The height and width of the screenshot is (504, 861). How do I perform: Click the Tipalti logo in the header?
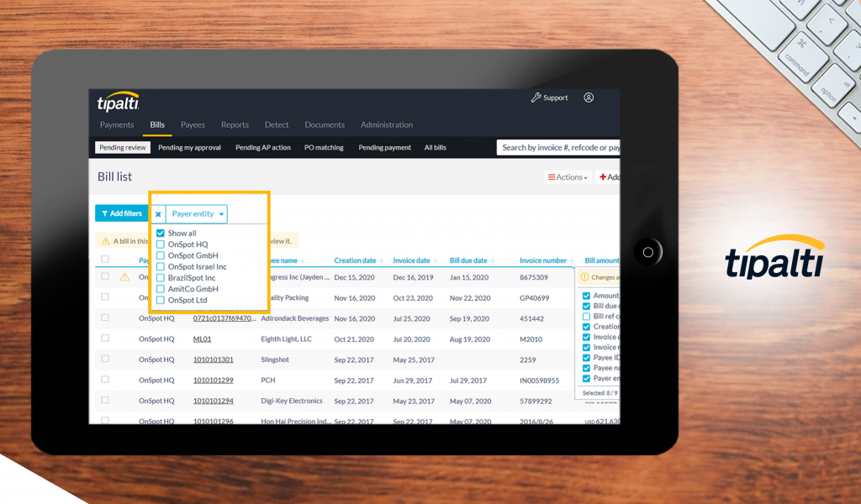[118, 102]
